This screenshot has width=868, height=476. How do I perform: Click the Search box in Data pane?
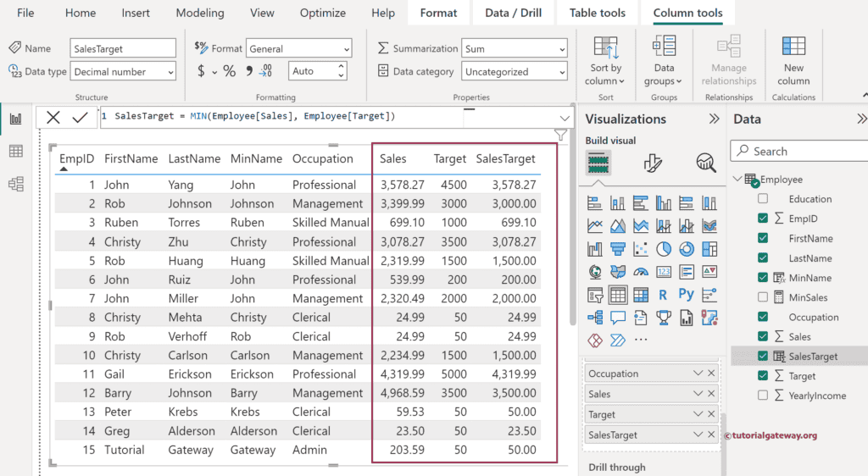pos(799,151)
